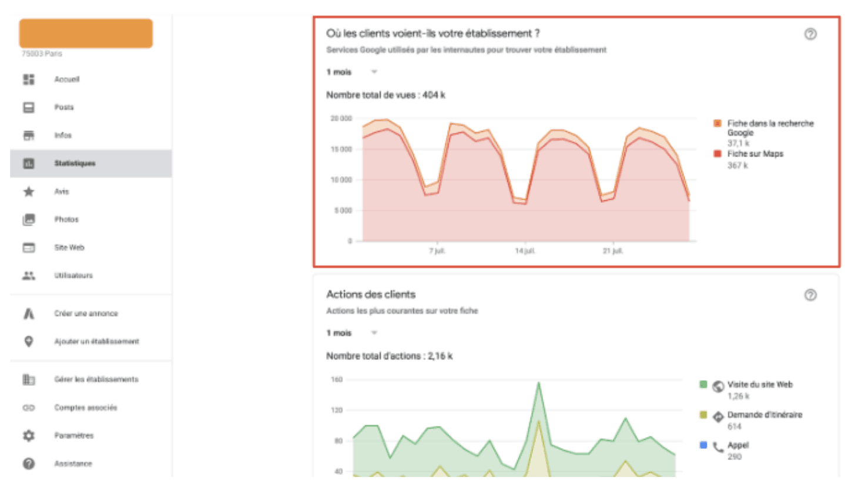Click the Ajouter un établissement pin icon
Screen dimensions: 845x504
[x=29, y=342]
